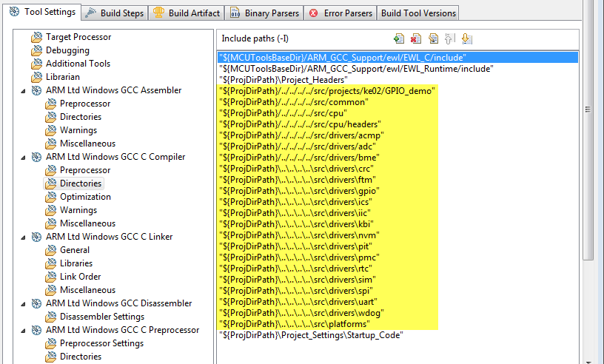Open C Compiler Miscellaneous settings
Image resolution: width=604 pixels, height=364 pixels.
pyautogui.click(x=87, y=223)
